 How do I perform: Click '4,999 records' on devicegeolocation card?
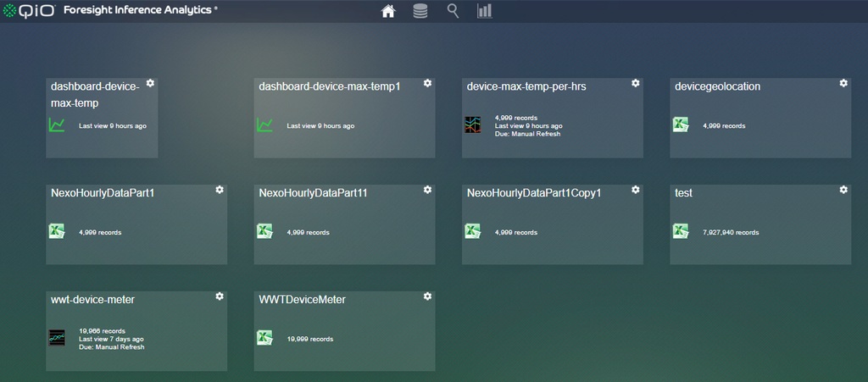tap(724, 126)
